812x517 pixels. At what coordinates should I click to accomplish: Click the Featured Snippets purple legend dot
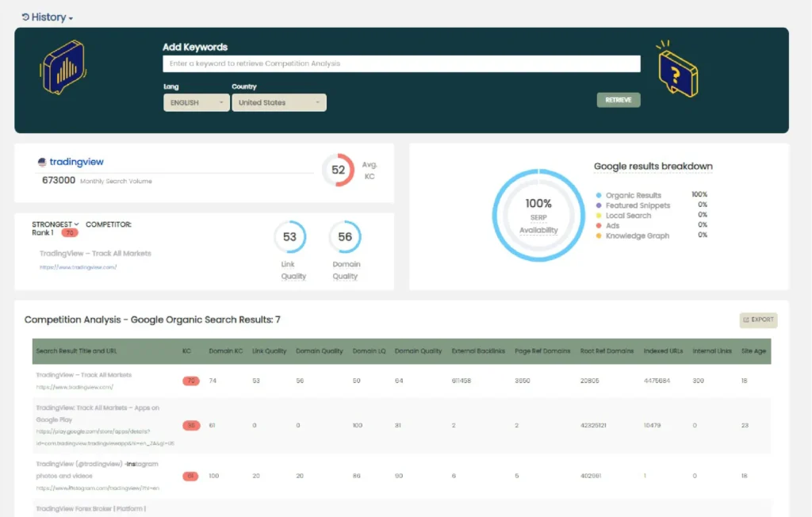point(599,205)
